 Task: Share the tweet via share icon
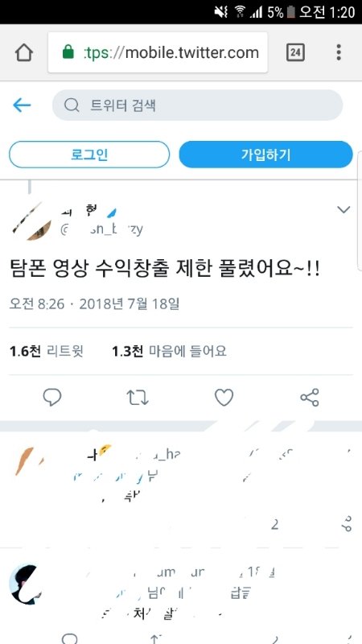tap(310, 398)
